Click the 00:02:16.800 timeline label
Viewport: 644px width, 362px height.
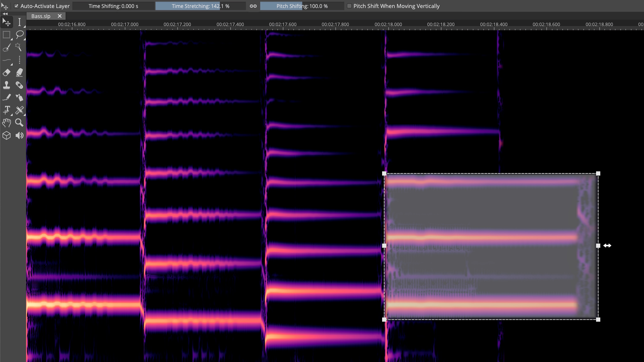coord(72,25)
